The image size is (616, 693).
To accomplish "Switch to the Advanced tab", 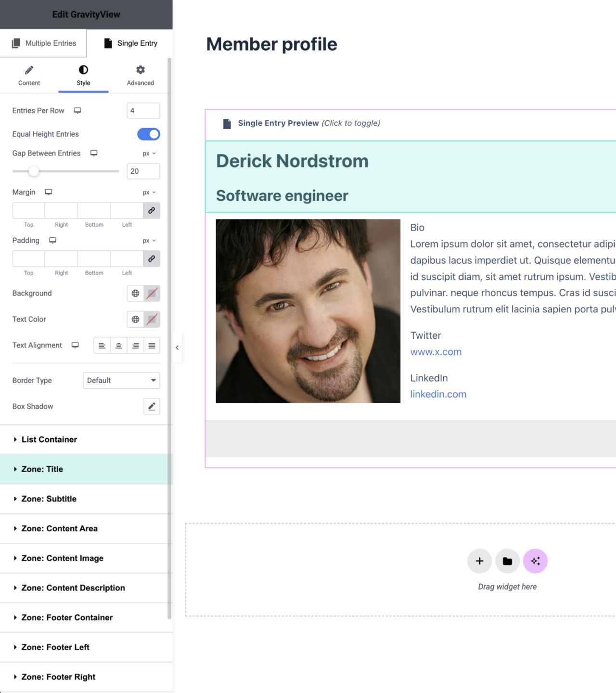I will coord(140,75).
